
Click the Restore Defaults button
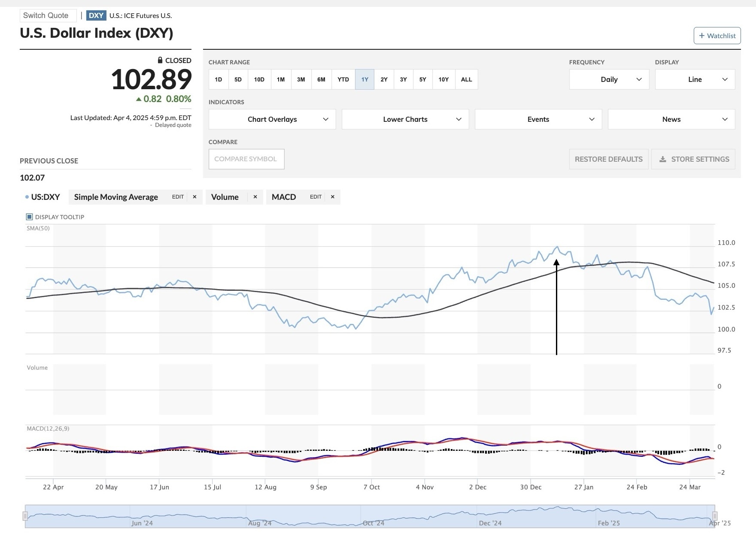(609, 159)
